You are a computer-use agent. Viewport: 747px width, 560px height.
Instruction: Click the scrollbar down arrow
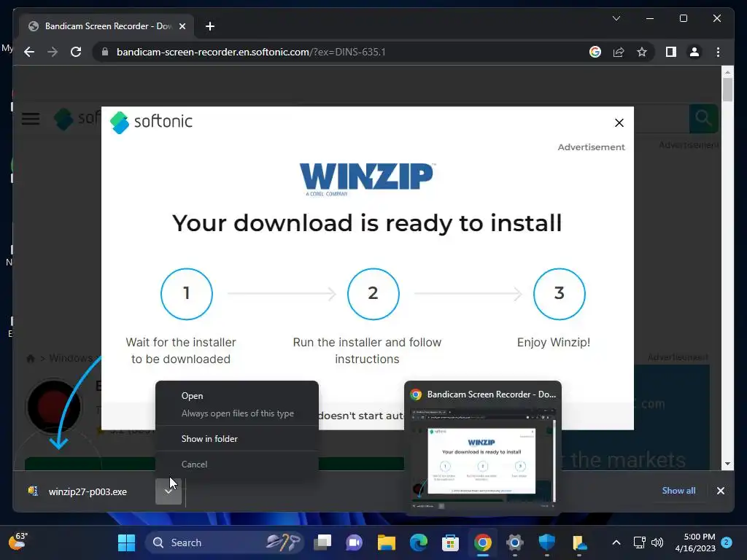tap(727, 464)
